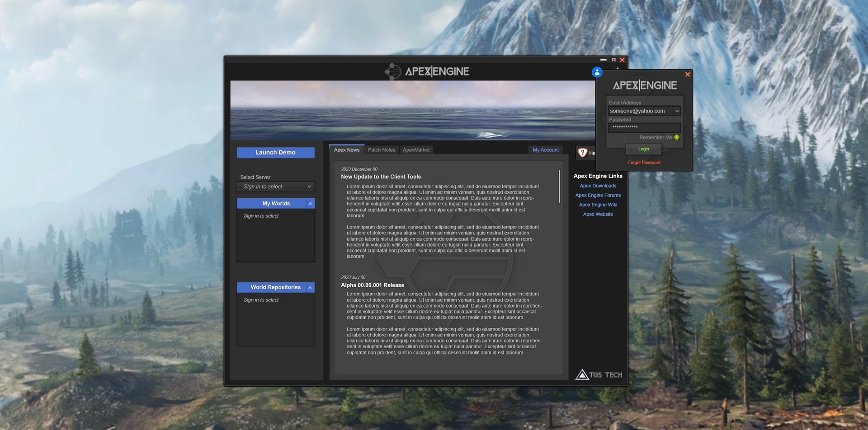Image resolution: width=868 pixels, height=430 pixels.
Task: Minimize the Apex Engine launcher window
Action: 603,60
